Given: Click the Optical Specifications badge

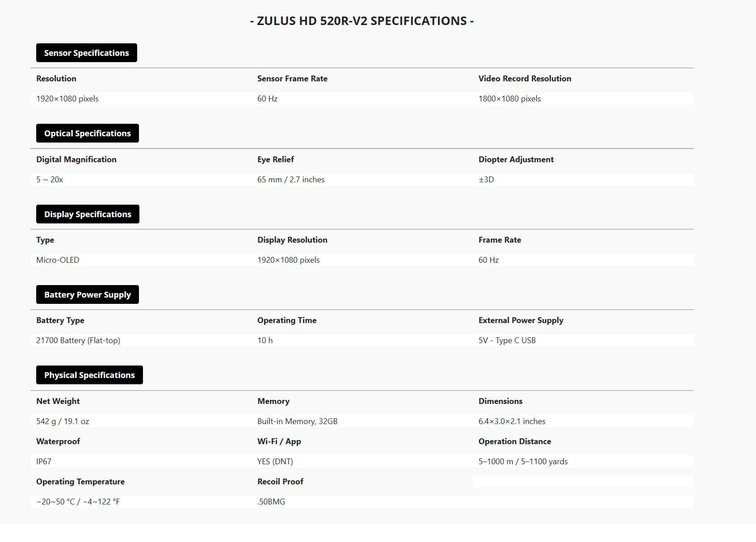Looking at the screenshot, I should [x=87, y=133].
